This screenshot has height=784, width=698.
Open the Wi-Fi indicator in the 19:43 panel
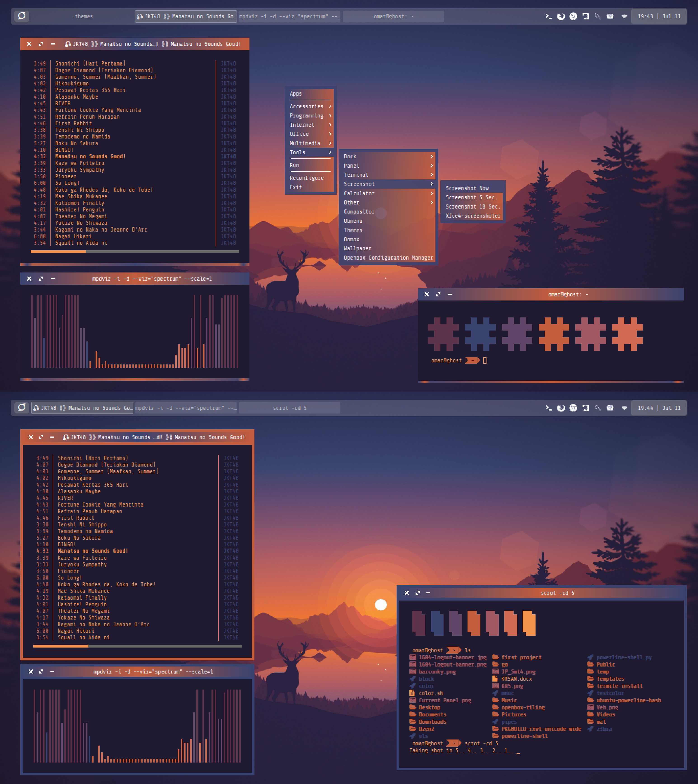[x=624, y=16]
